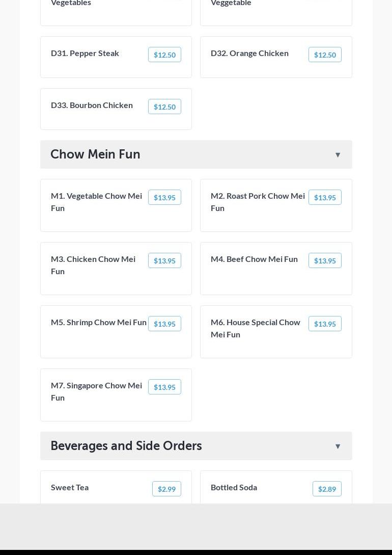Select the Sweet Tea menu item

coord(70,487)
